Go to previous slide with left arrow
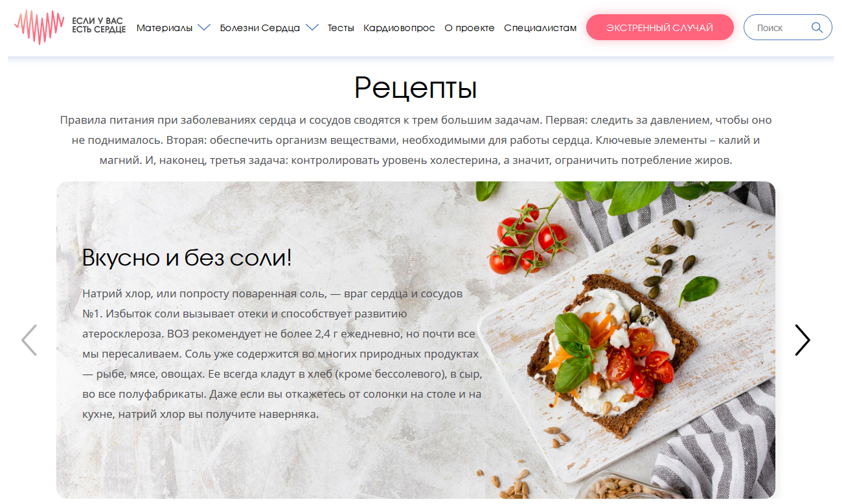The width and height of the screenshot is (846, 504). coord(29,340)
